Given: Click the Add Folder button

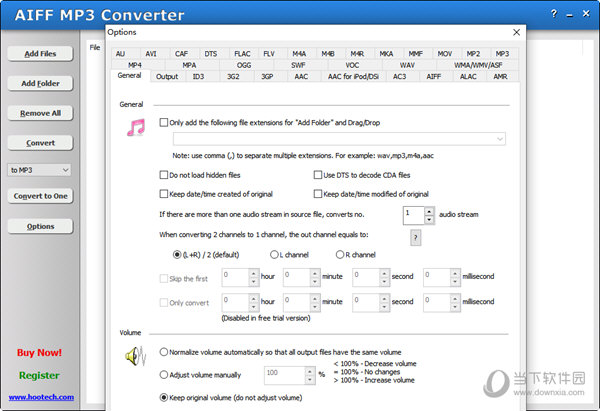Looking at the screenshot, I should point(40,83).
